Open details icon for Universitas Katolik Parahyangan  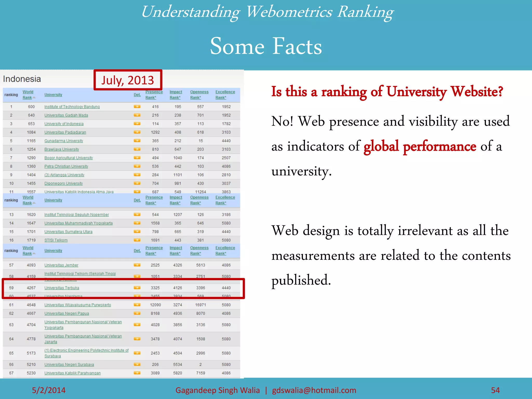pos(137,373)
